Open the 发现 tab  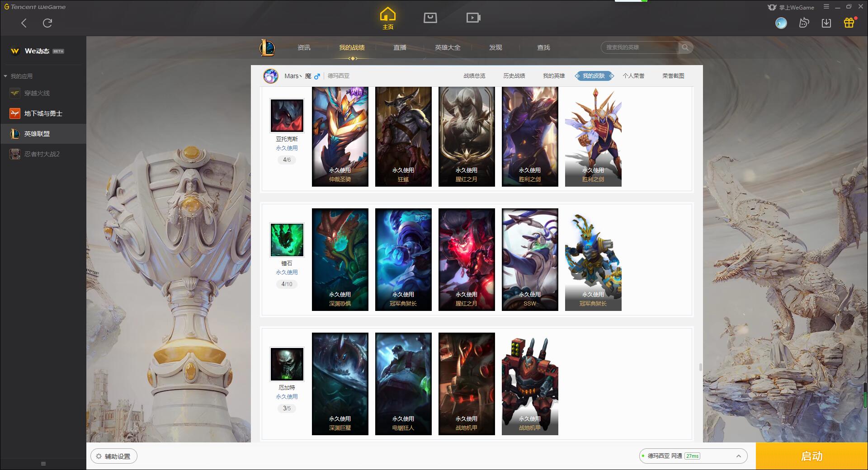point(495,47)
